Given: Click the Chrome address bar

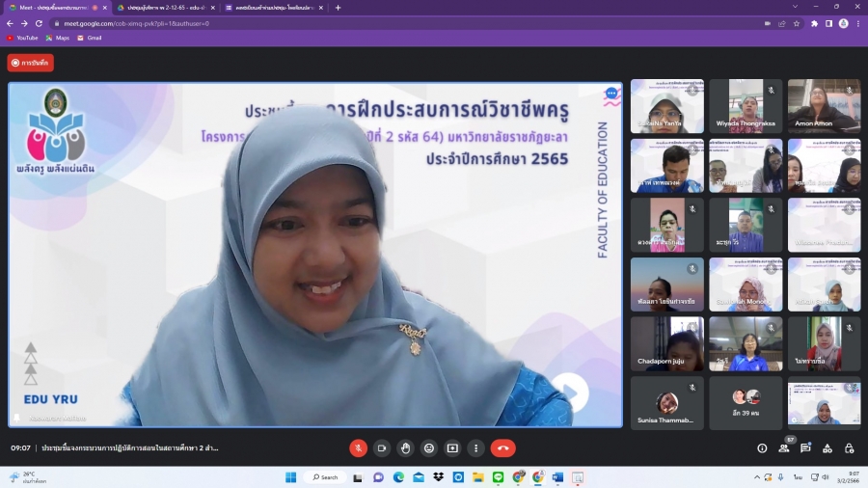Looking at the screenshot, I should [386, 23].
